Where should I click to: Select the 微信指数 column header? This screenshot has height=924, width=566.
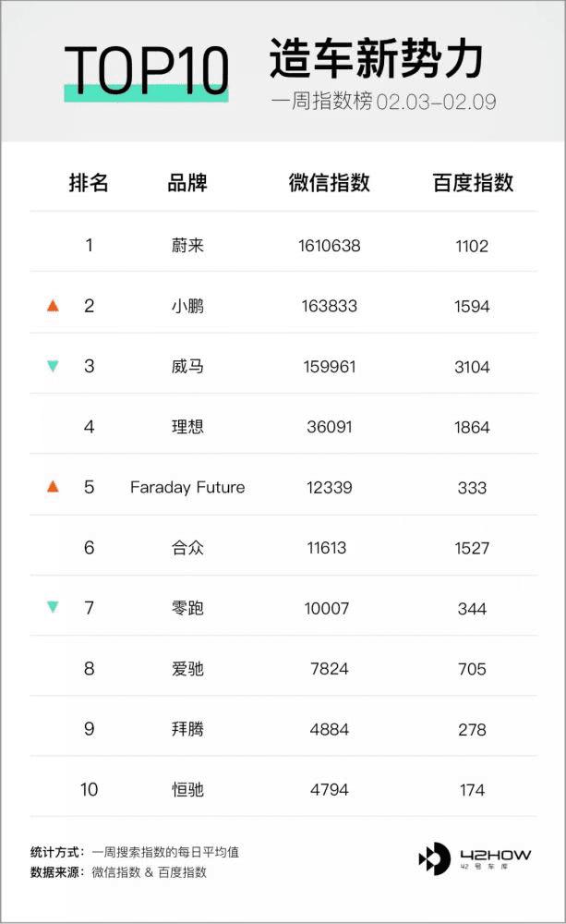click(330, 183)
